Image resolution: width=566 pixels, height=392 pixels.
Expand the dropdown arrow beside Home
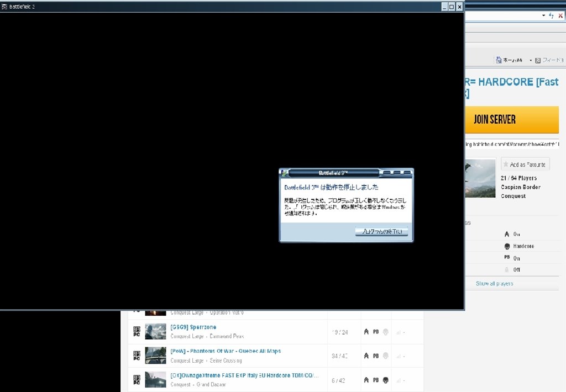click(x=531, y=60)
